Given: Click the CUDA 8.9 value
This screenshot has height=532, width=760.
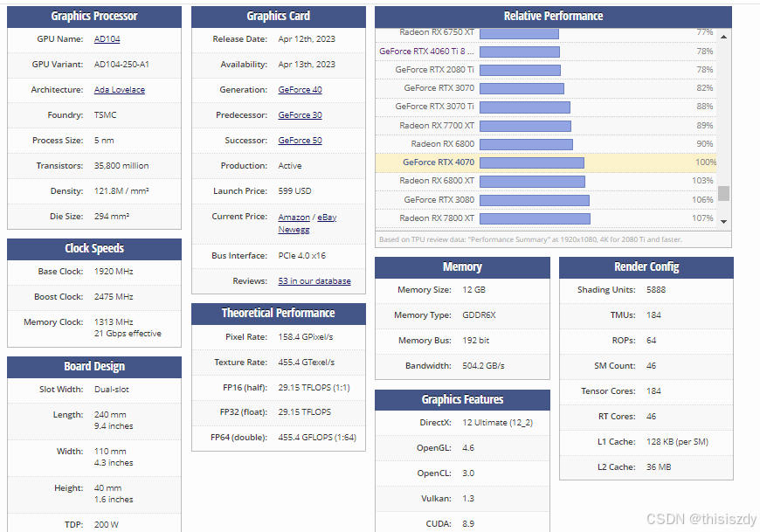Looking at the screenshot, I should pyautogui.click(x=468, y=524).
